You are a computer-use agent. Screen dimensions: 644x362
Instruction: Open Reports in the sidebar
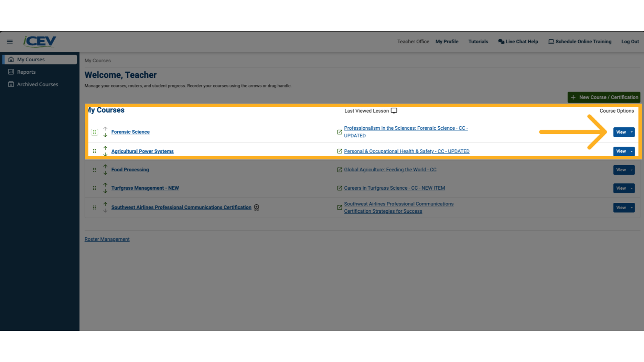tap(26, 72)
